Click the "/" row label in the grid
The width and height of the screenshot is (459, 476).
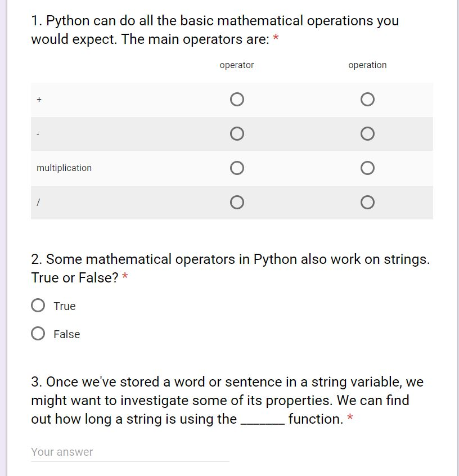38,202
